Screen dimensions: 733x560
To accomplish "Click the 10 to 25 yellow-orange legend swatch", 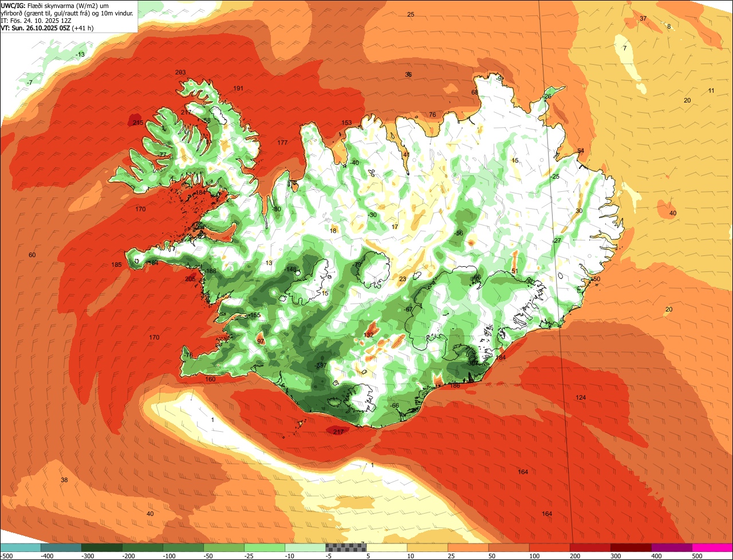I will 427,548.
